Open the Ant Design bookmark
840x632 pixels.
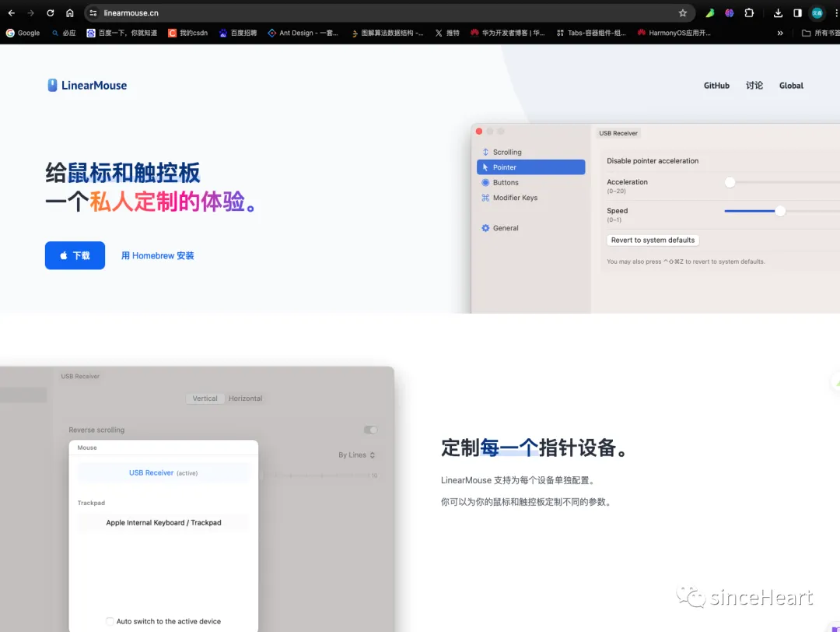[303, 33]
